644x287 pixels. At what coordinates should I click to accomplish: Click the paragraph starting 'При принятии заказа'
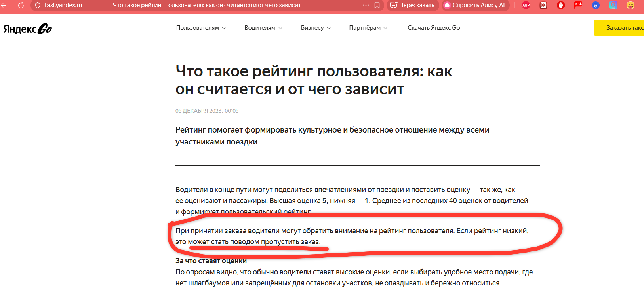(x=352, y=236)
